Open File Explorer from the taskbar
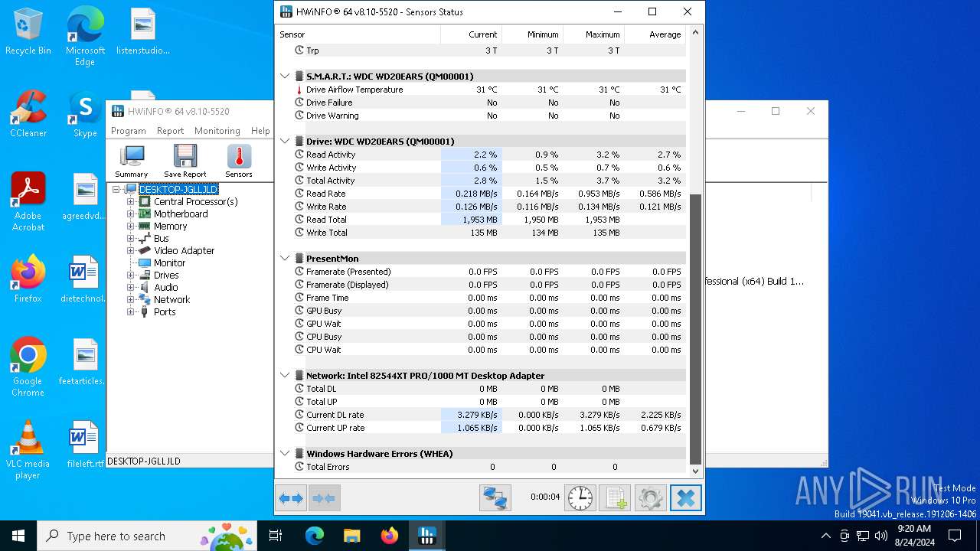The width and height of the screenshot is (980, 551). [x=351, y=536]
